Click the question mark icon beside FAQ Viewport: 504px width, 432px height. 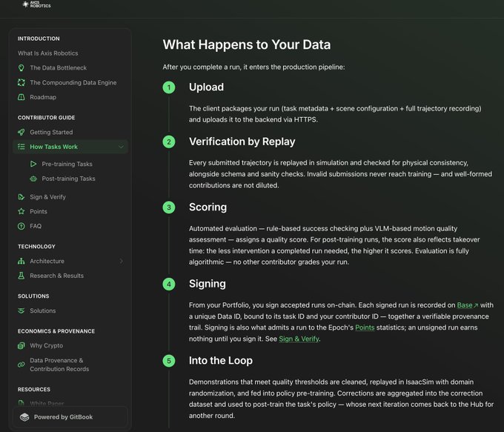[x=21, y=226]
